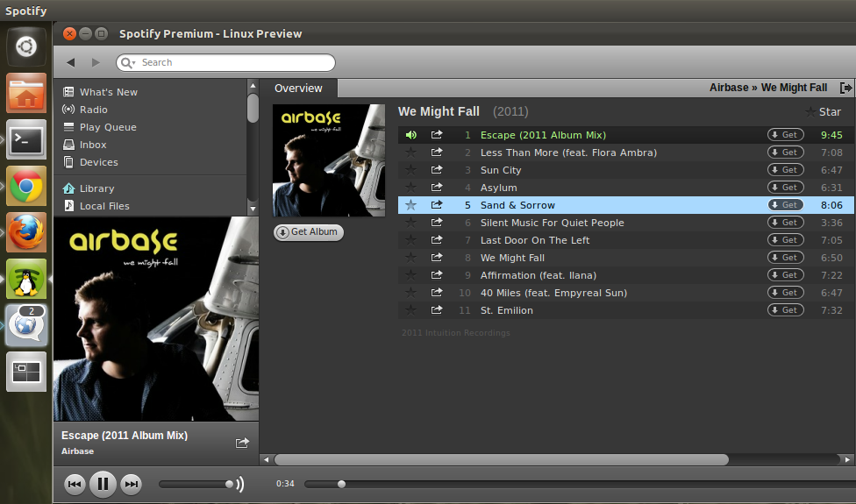Click the track progress slider handle
The height and width of the screenshot is (504, 856).
click(341, 484)
